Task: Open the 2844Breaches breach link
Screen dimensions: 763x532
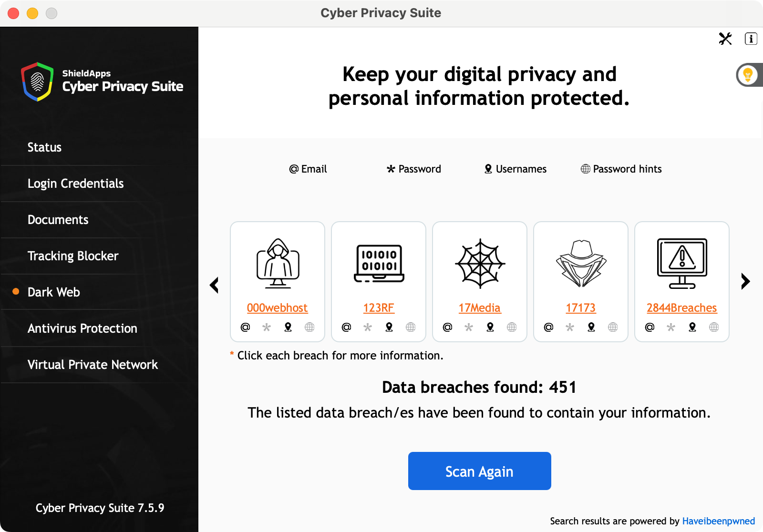Action: [681, 308]
